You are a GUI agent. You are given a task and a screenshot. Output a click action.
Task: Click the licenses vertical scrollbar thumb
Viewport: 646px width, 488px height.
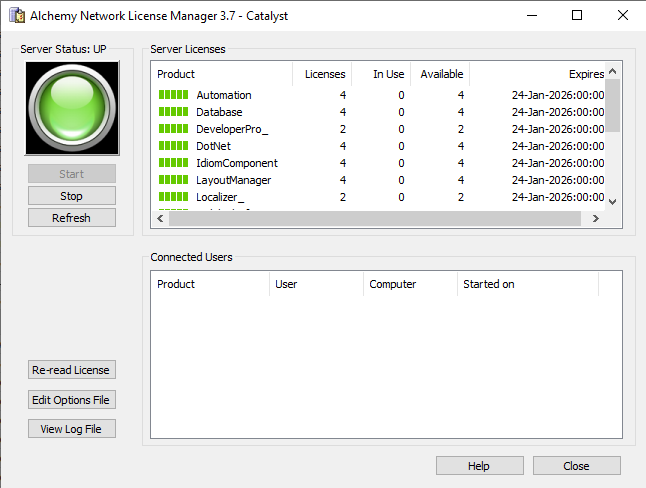(x=613, y=106)
